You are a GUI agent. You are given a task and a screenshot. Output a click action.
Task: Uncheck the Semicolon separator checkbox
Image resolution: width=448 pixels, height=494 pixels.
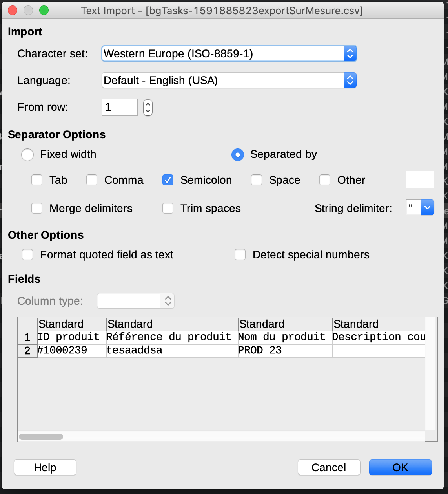(168, 180)
